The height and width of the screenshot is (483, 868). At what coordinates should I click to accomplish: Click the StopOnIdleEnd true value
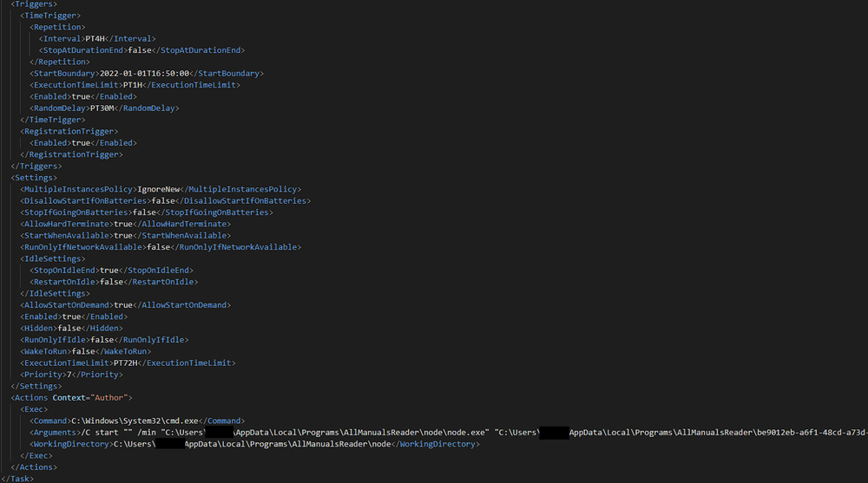coord(109,271)
